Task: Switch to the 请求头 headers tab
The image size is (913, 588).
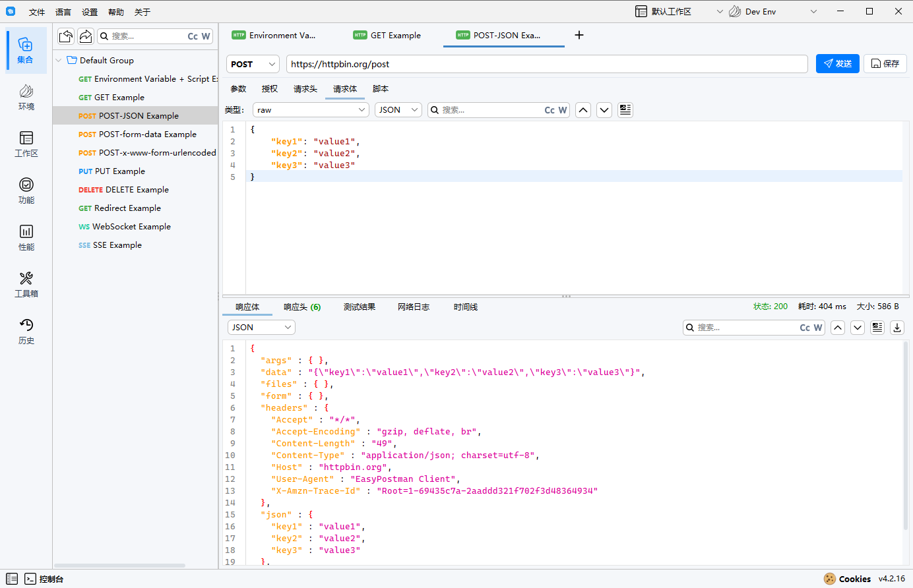Action: point(305,89)
